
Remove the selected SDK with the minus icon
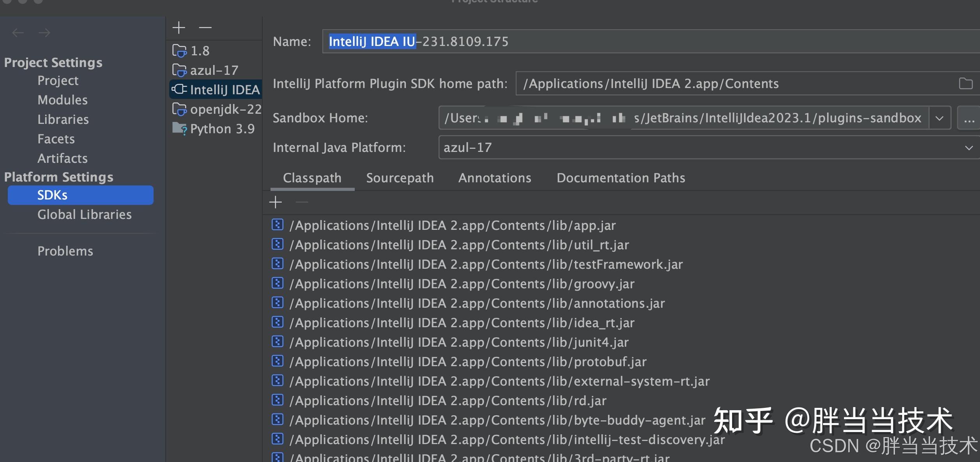[205, 27]
